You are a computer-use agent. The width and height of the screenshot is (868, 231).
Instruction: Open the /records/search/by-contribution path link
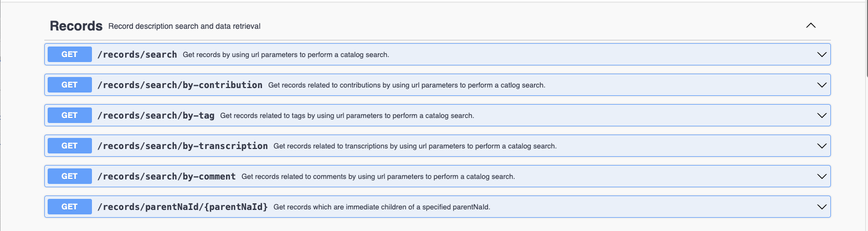click(180, 85)
